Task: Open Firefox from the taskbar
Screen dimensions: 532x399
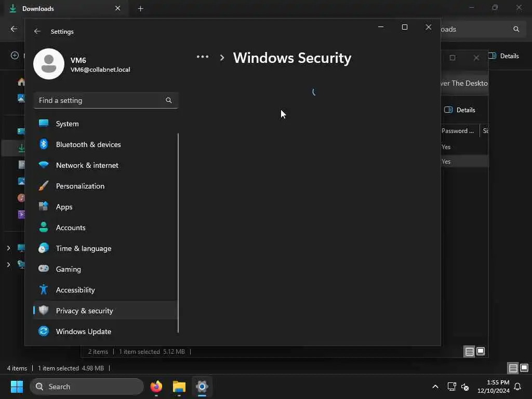Action: pos(156,387)
